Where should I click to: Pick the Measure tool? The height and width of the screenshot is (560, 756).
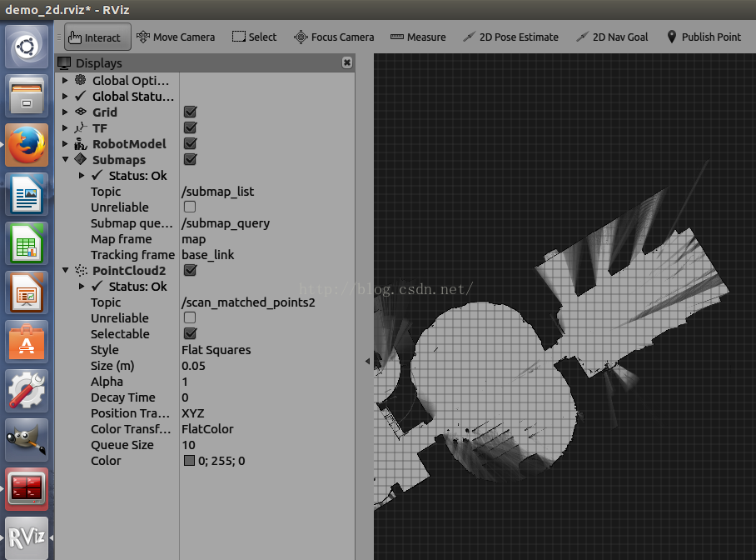pos(418,37)
